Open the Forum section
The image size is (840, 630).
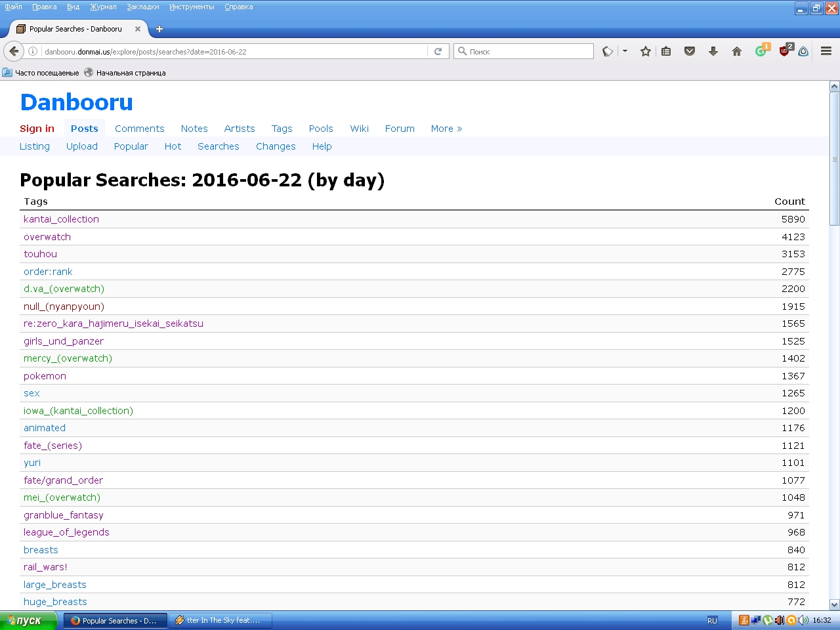click(400, 129)
